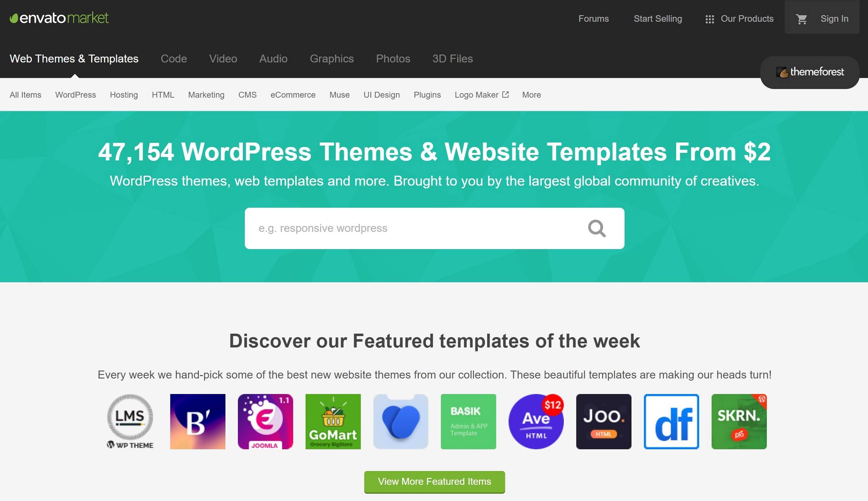
Task: Click the SKRN template thumbnail
Action: click(739, 422)
